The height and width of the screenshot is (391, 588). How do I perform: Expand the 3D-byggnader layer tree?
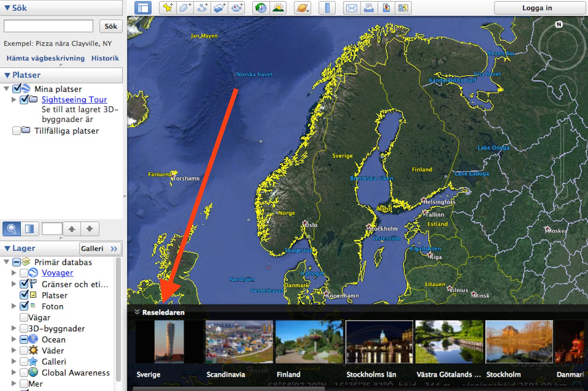pos(14,328)
